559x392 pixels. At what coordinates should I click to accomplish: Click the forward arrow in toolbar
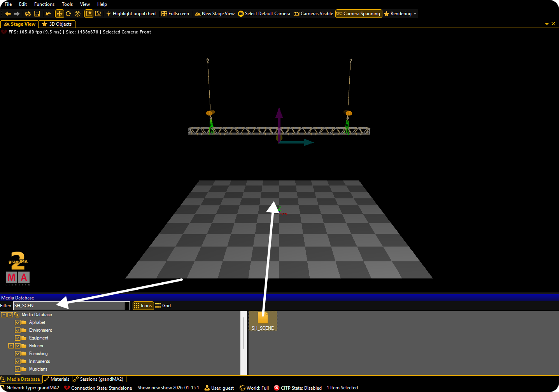coord(17,14)
